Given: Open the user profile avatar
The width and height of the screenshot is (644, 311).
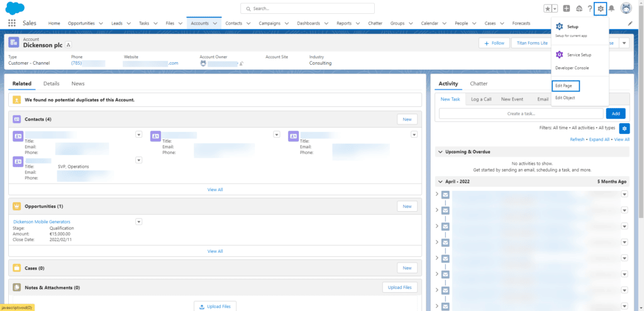Looking at the screenshot, I should [x=626, y=8].
